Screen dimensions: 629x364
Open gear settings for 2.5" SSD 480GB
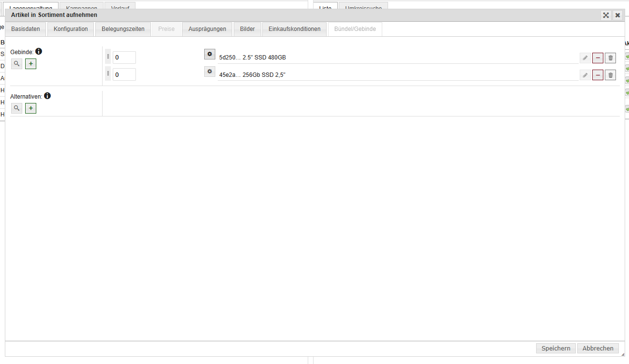tap(210, 54)
